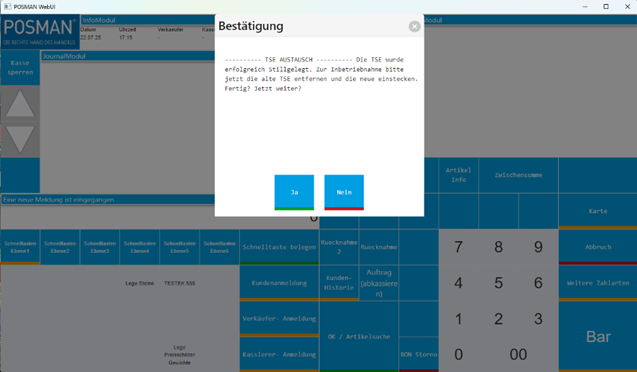Click the Abbruch button
Screen dimensions: 637x372
coord(598,247)
